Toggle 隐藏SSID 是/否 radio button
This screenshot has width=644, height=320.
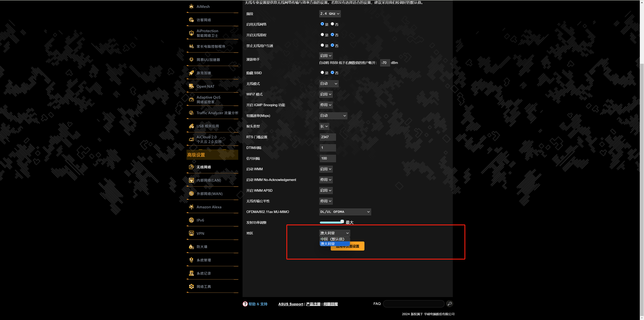pyautogui.click(x=322, y=73)
